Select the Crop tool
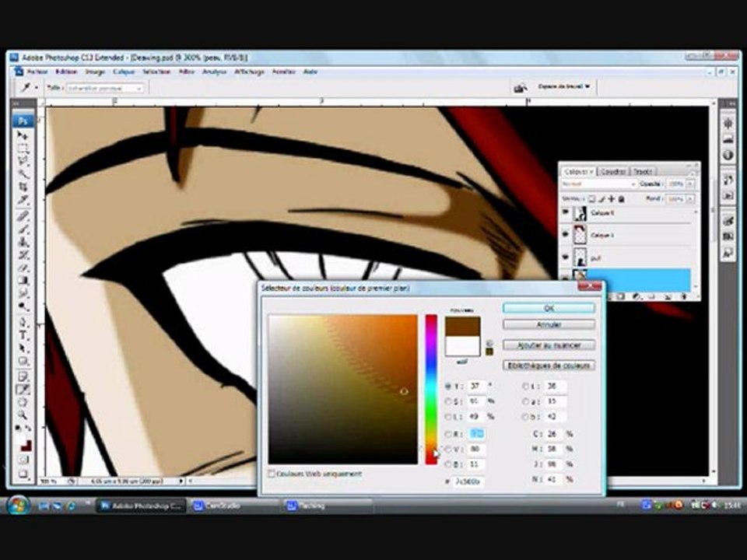Image resolution: width=747 pixels, height=560 pixels. click(x=23, y=187)
